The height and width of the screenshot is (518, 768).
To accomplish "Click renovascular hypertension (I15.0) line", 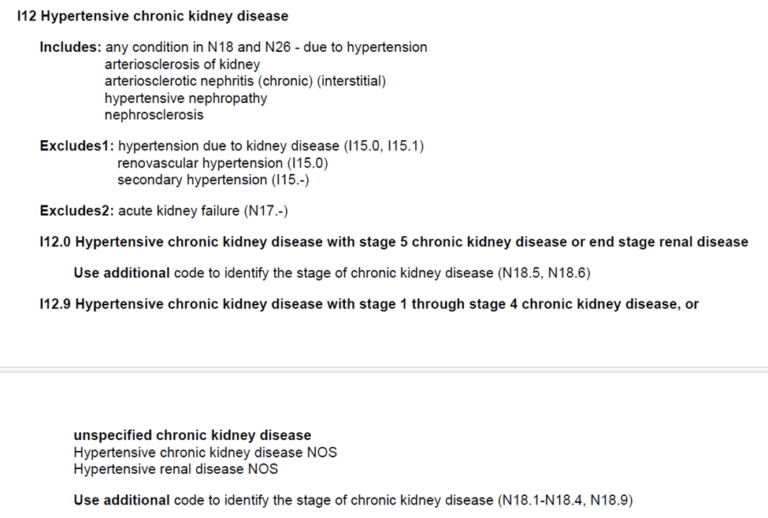I will pyautogui.click(x=222, y=163).
